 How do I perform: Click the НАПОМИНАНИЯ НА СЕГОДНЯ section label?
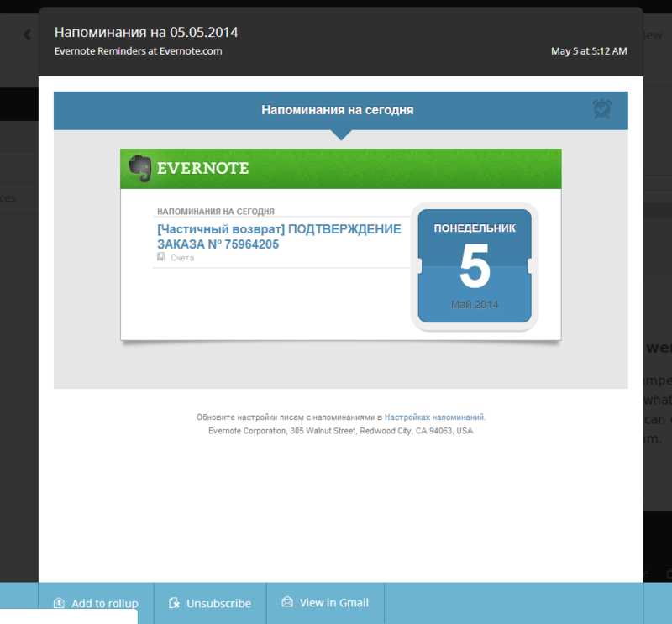tap(216, 212)
